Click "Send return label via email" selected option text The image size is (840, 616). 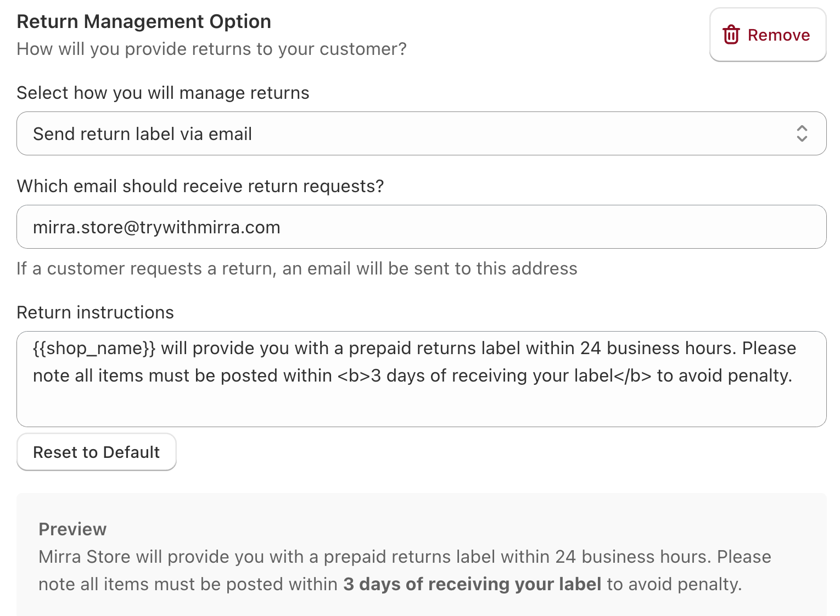pos(142,134)
